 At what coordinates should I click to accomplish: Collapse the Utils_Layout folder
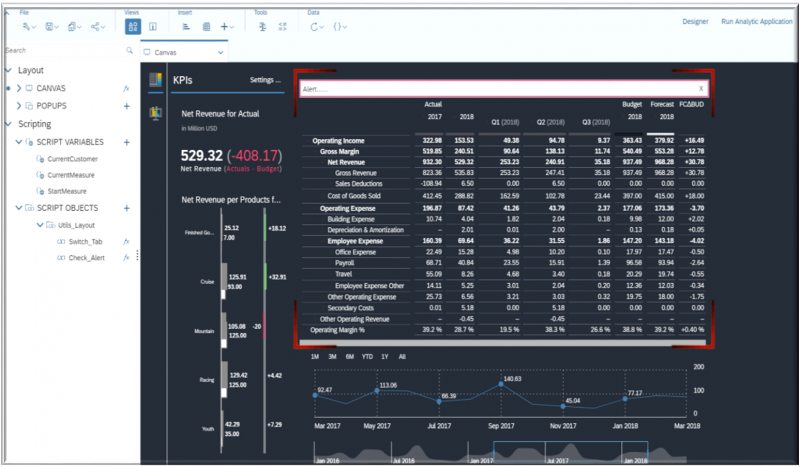pos(40,225)
